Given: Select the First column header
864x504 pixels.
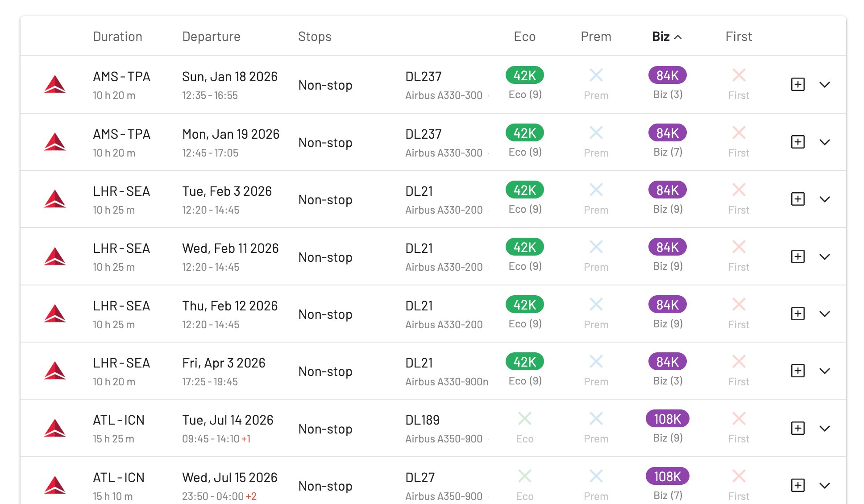Looking at the screenshot, I should (x=738, y=37).
